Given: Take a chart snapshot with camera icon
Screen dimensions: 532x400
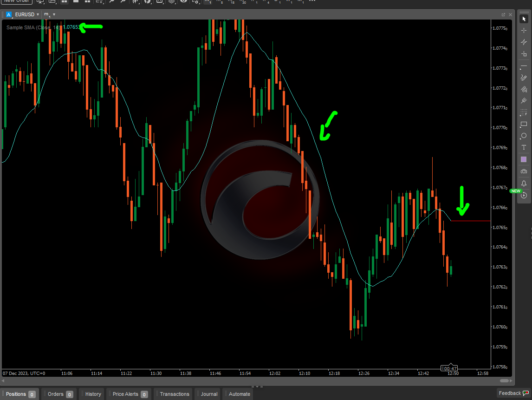Looking at the screenshot, I should pos(524,171).
